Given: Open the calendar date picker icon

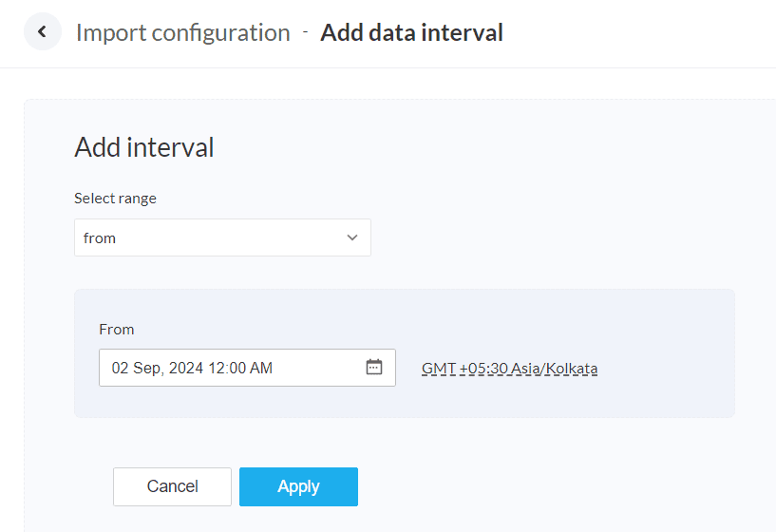Looking at the screenshot, I should coord(374,368).
